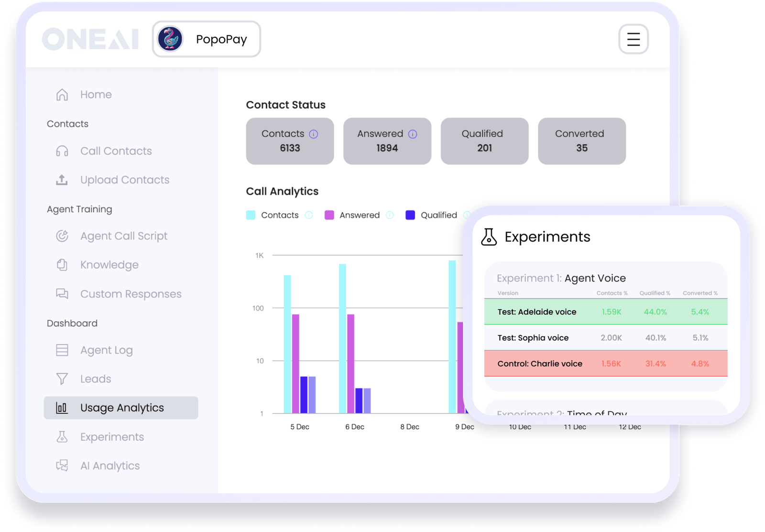Expand Experiment 2: Time of Day
This screenshot has height=532, width=765.
pos(562,413)
